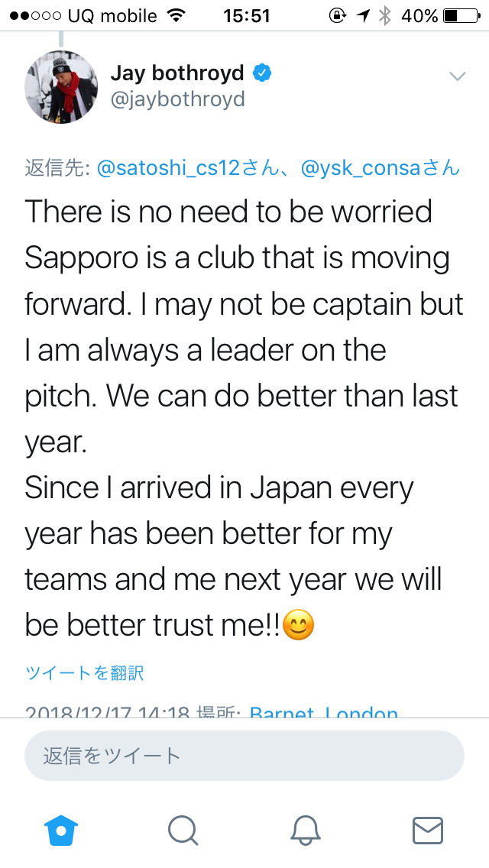This screenshot has width=489, height=868.
Task: Open the @satoshi_cs12 mention link
Action: (x=178, y=168)
